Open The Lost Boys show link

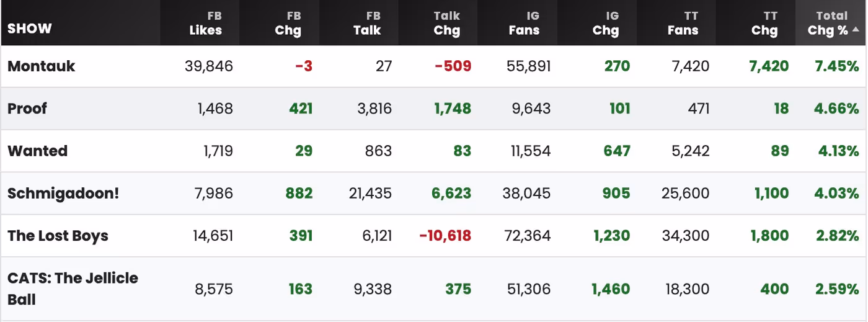pyautogui.click(x=58, y=236)
